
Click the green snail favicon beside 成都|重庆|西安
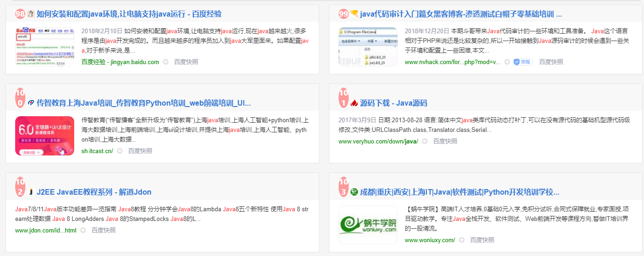click(x=354, y=192)
